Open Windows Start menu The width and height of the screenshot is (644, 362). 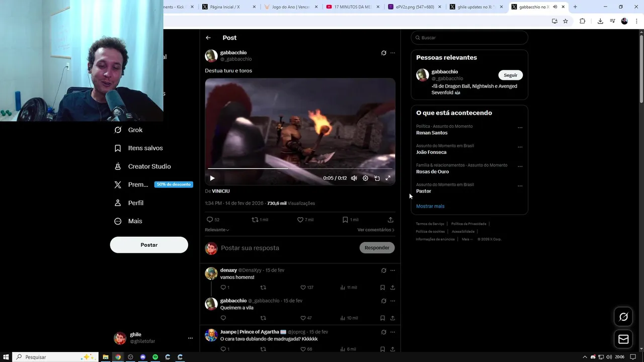[6, 357]
